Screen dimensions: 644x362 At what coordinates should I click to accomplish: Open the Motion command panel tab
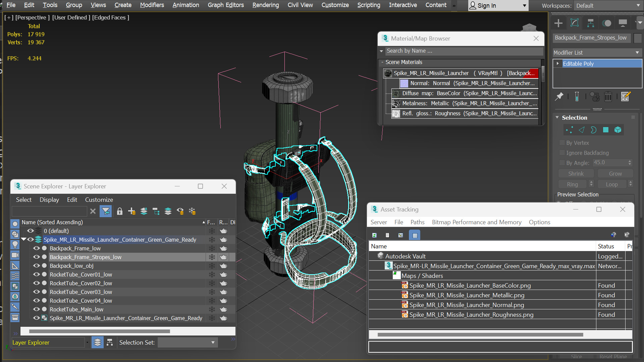(607, 23)
